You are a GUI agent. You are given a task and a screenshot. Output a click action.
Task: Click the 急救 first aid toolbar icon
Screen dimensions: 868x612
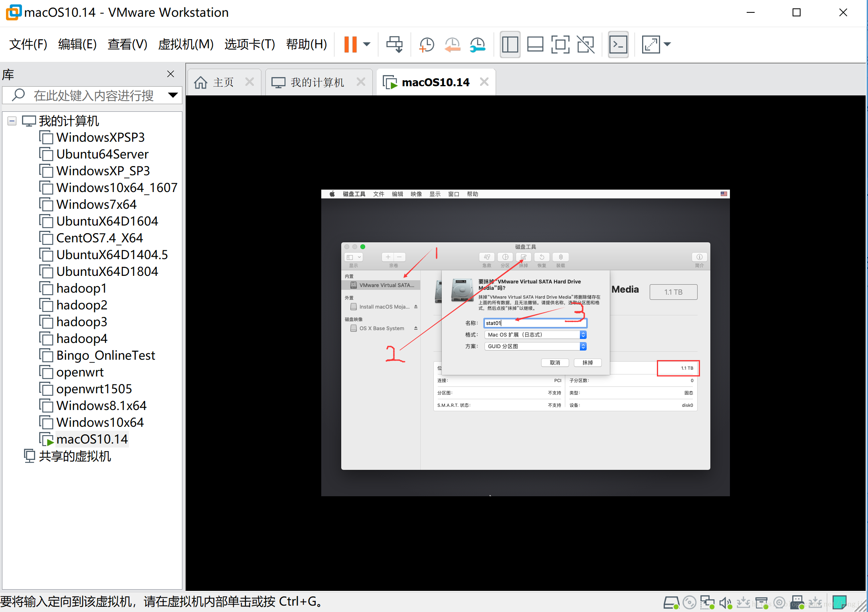pyautogui.click(x=487, y=257)
